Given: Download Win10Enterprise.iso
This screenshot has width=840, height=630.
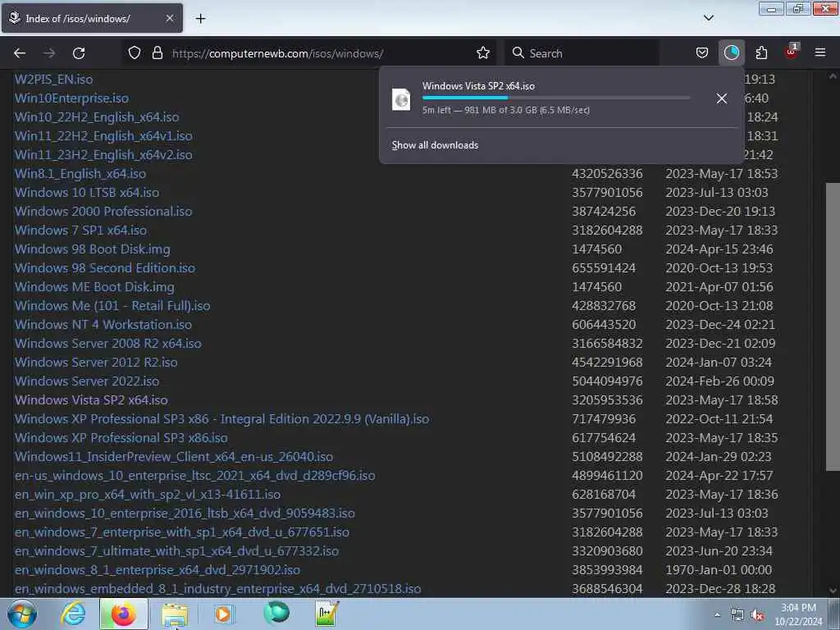Looking at the screenshot, I should (72, 98).
